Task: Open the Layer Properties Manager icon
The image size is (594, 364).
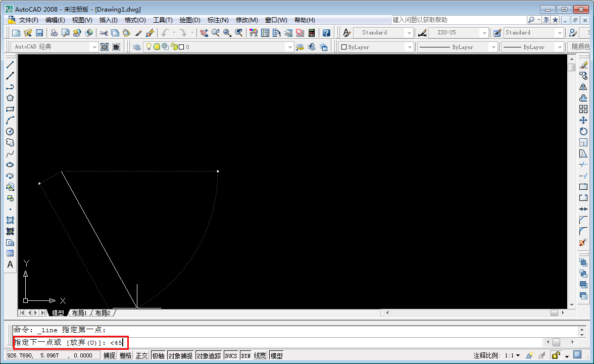Action: click(137, 46)
